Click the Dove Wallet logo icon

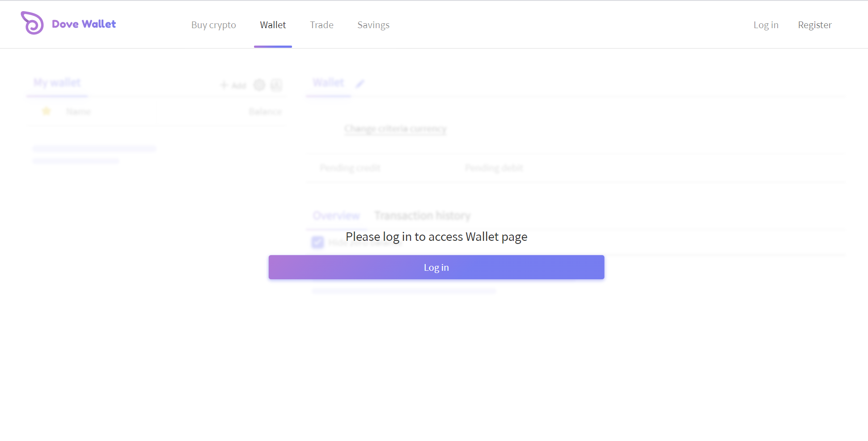[x=32, y=23]
